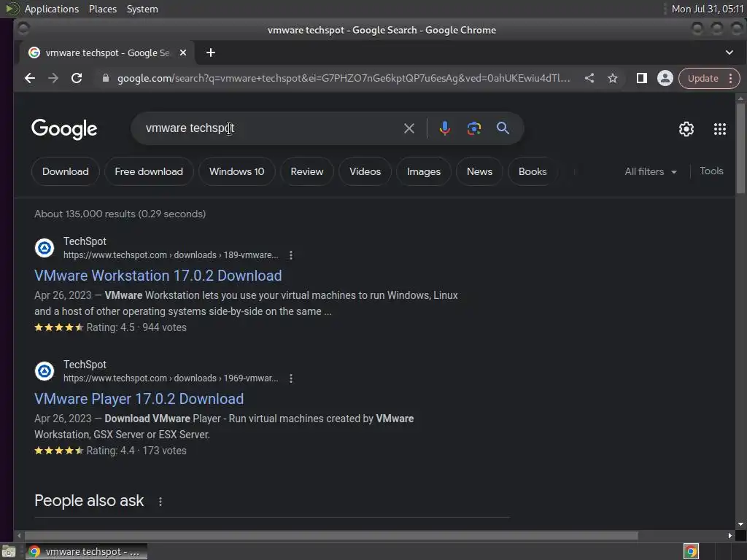Screen dimensions: 747x560
Task: Open VMware Player 17.0.2 Download link
Action: [139, 399]
